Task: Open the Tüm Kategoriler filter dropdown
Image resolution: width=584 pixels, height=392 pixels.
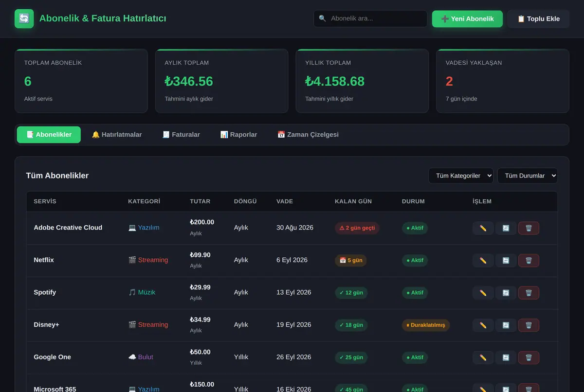Action: tap(461, 176)
